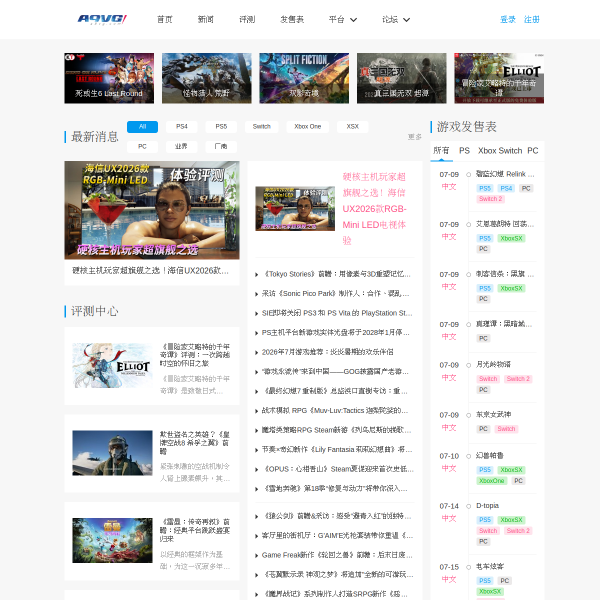Click the 07-10 timeline dot
The image size is (600, 600).
click(x=468, y=456)
